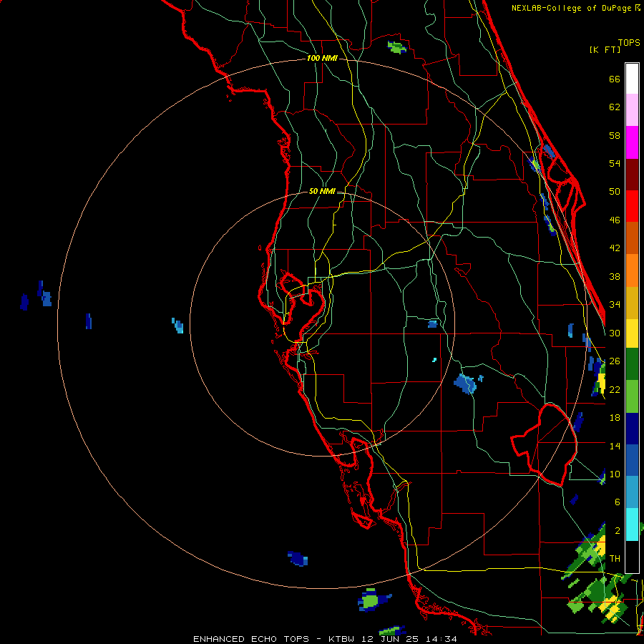Click the "54" scale label
This screenshot has height=644, width=644.
coord(615,163)
